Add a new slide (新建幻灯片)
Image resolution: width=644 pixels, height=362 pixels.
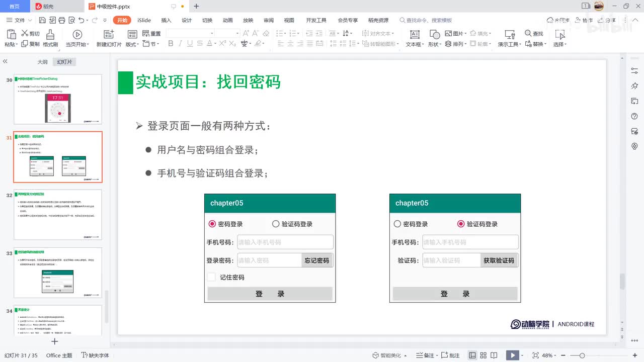point(109,38)
